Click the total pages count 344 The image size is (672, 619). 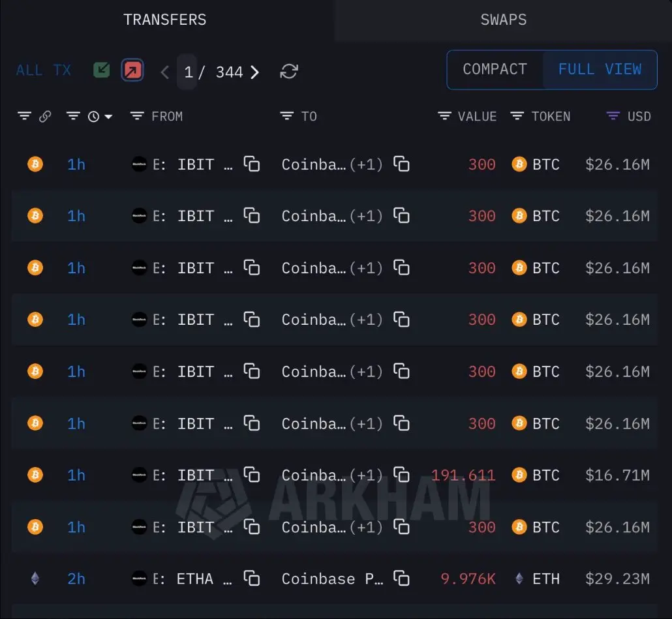(x=229, y=72)
